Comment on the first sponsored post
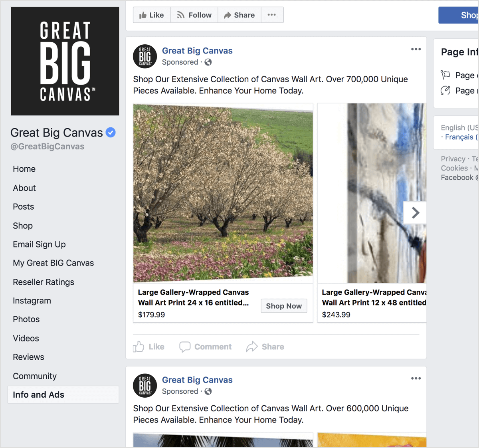479x448 pixels. pos(206,347)
